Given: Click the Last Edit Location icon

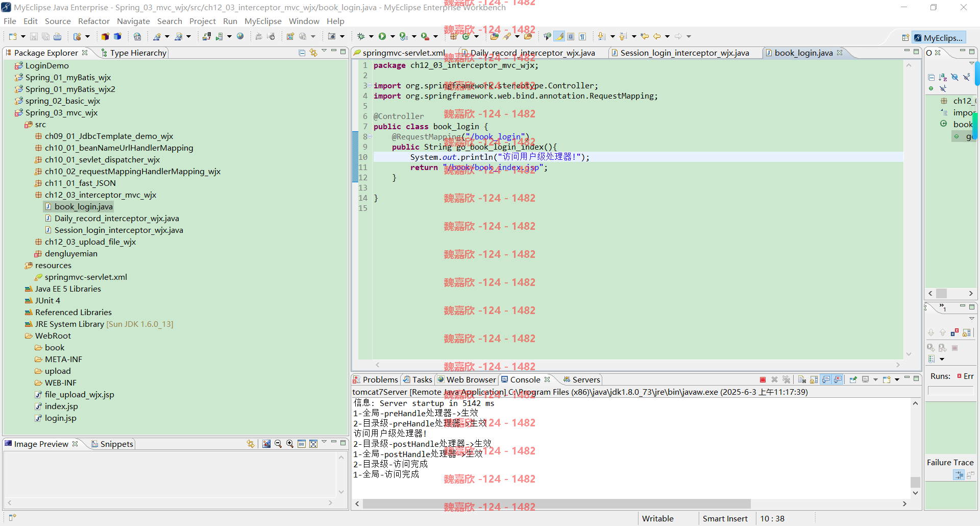Looking at the screenshot, I should (x=645, y=36).
